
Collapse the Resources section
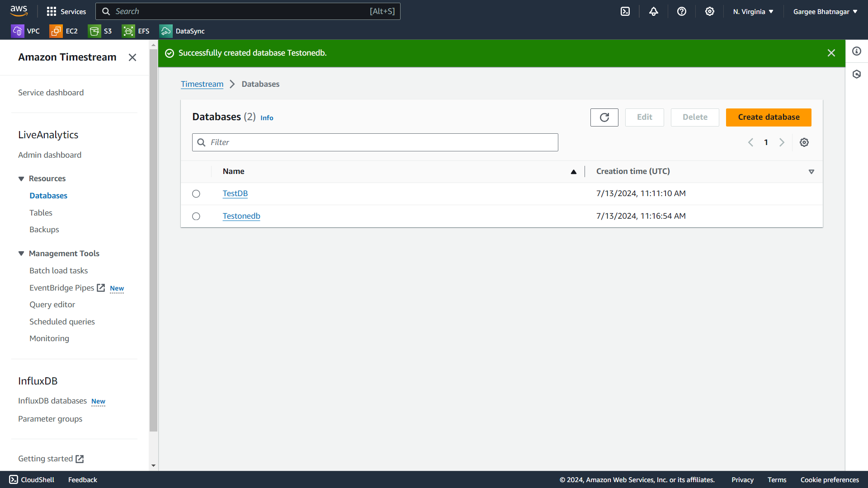[21, 179]
